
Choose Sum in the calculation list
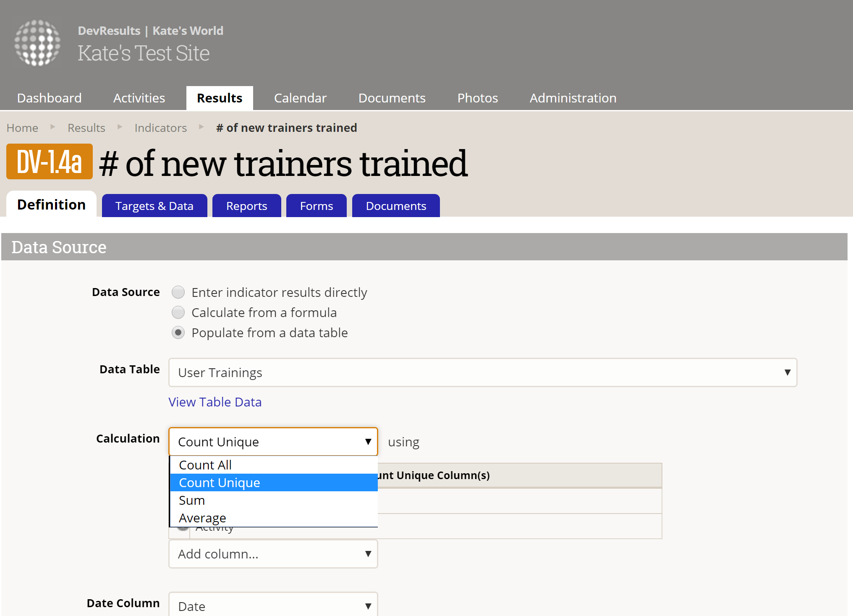192,500
